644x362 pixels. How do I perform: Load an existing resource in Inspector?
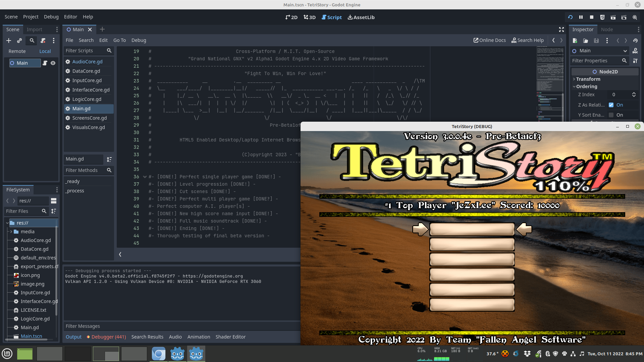586,41
